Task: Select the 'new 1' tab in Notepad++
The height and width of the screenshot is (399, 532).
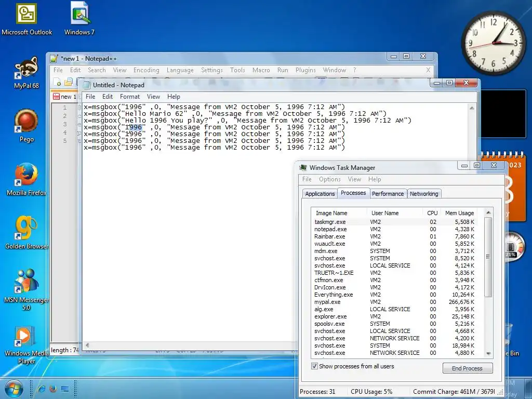Action: (65, 97)
